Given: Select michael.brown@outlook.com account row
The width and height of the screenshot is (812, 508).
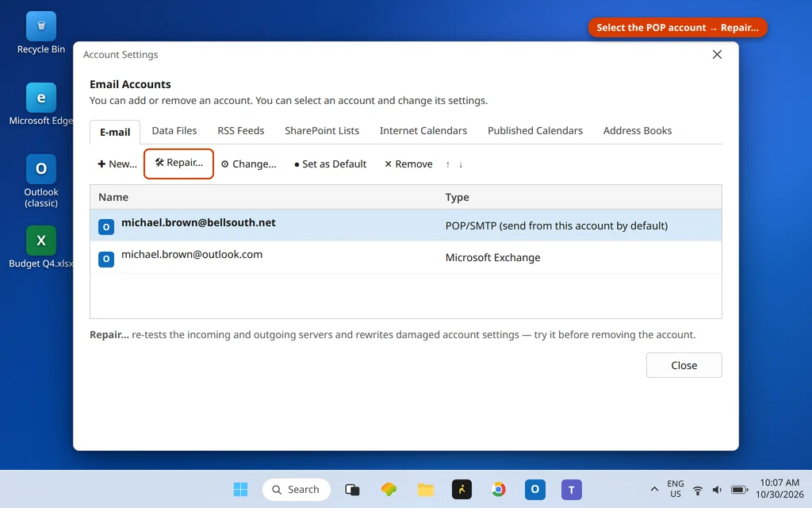Looking at the screenshot, I should tap(405, 257).
